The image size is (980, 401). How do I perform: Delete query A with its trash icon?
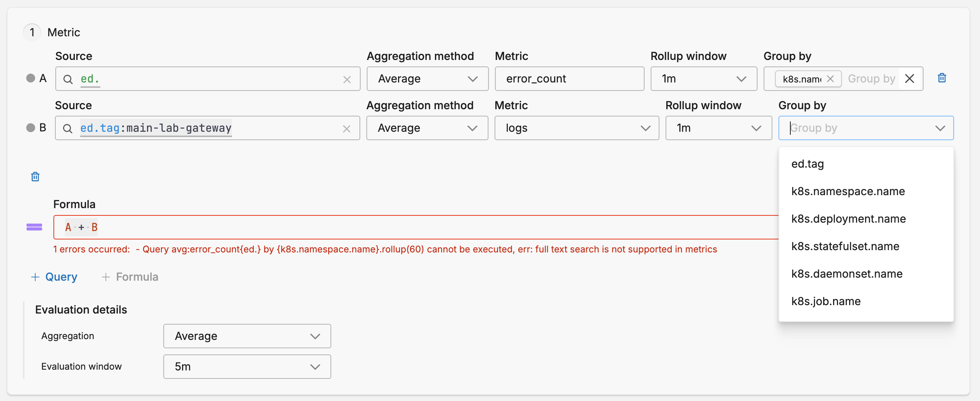(941, 78)
